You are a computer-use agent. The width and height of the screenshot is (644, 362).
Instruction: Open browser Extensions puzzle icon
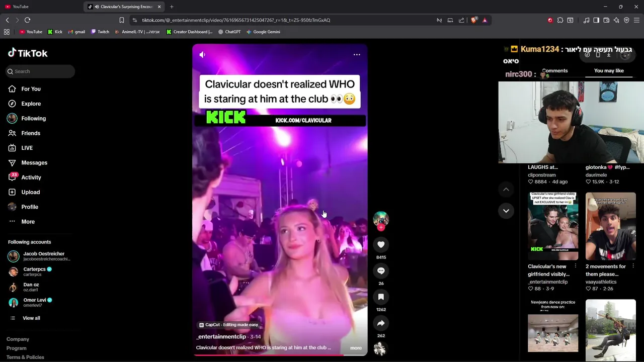pyautogui.click(x=560, y=20)
